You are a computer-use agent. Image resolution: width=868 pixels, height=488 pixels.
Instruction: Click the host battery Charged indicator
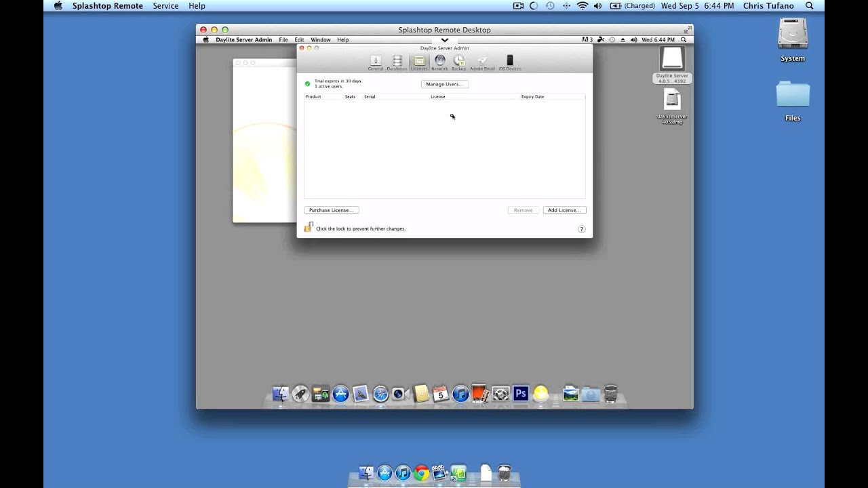(633, 5)
